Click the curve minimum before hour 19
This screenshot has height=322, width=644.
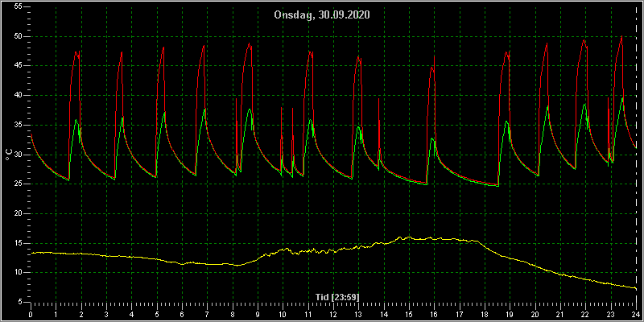(497, 186)
